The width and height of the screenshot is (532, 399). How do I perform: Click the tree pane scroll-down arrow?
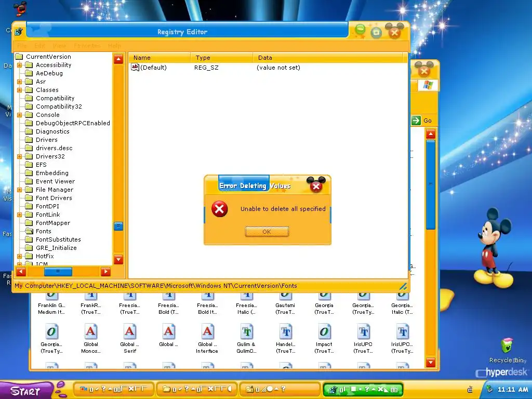(118, 260)
